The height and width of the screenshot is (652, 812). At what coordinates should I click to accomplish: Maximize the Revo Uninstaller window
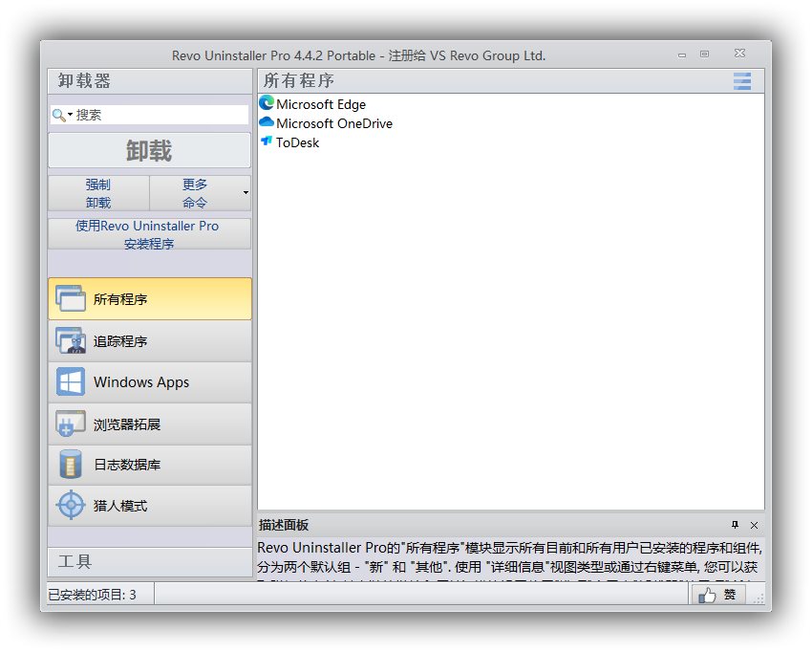[x=704, y=54]
